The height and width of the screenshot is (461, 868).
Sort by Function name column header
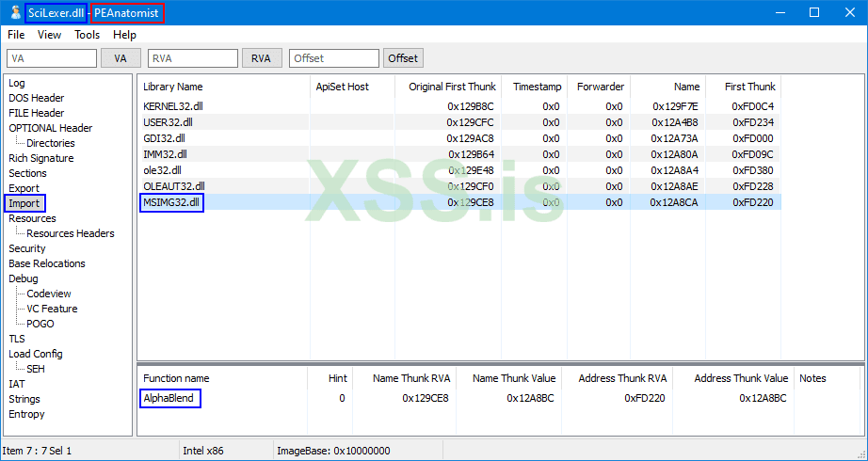[222, 378]
